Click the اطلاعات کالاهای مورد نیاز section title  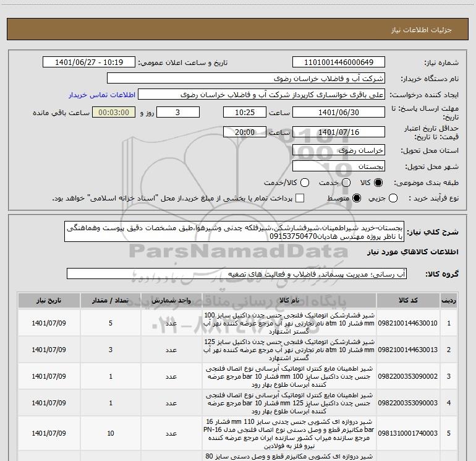(413, 252)
